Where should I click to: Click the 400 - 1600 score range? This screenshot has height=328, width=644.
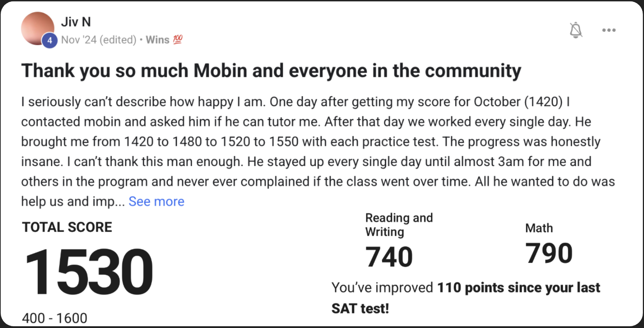tap(54, 318)
